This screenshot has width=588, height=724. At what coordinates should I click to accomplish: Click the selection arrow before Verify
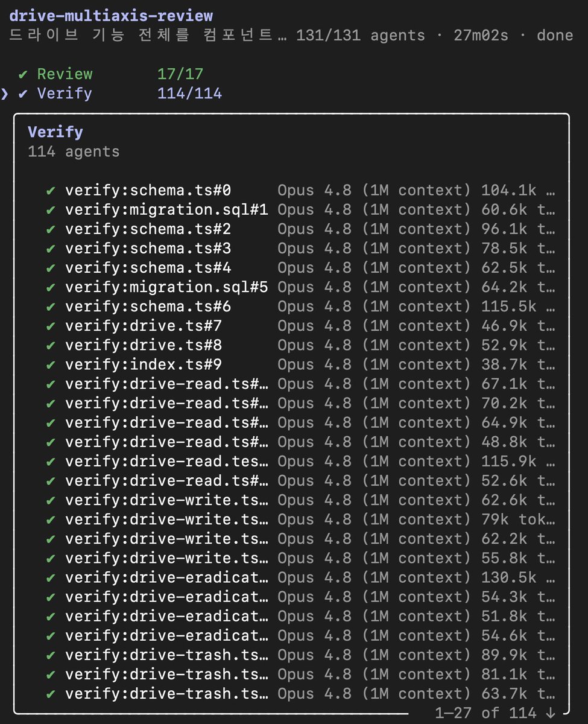[5, 94]
